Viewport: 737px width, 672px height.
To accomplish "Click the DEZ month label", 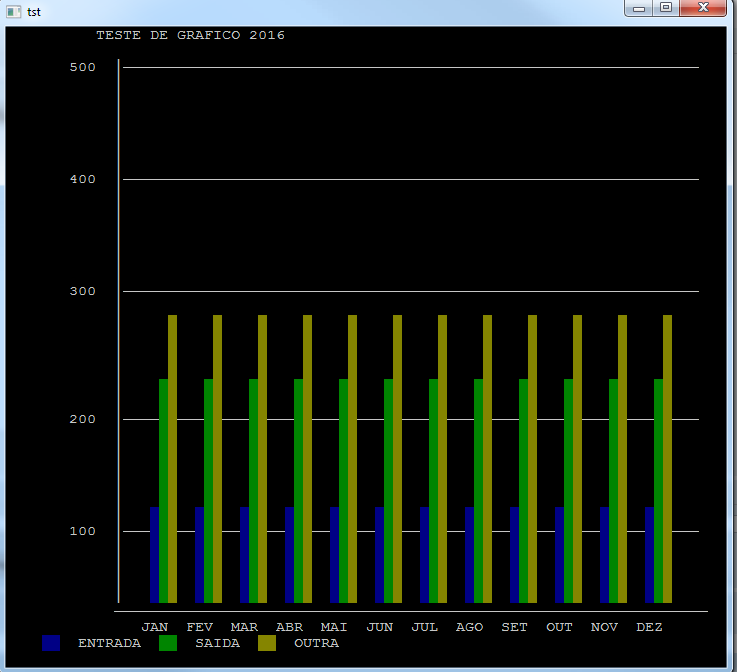I will click(x=649, y=627).
